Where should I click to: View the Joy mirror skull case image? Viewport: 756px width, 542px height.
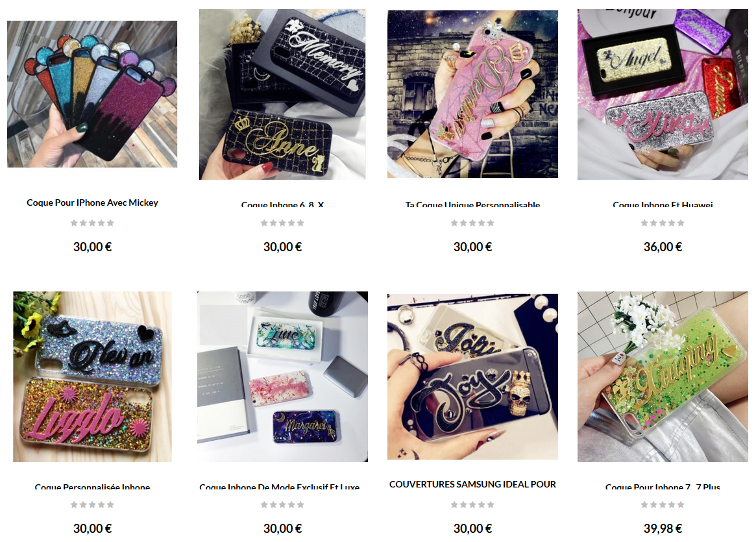[x=472, y=376]
